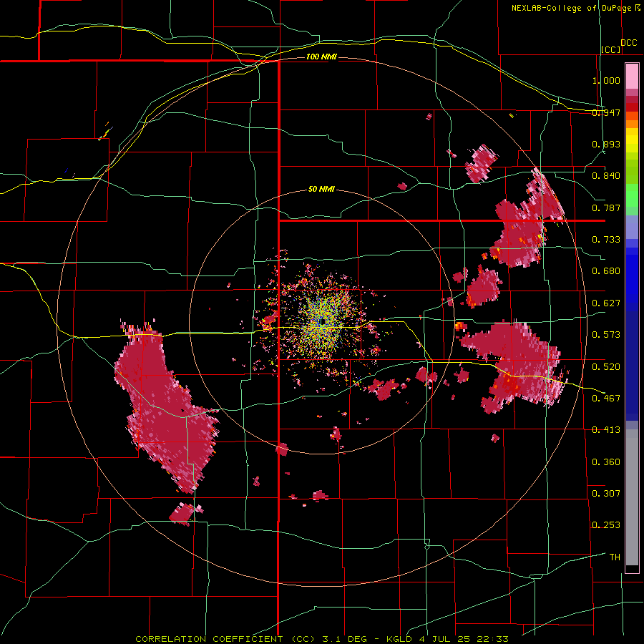Click the TH threshold label
Screen dimensions: 644x644
click(x=615, y=557)
